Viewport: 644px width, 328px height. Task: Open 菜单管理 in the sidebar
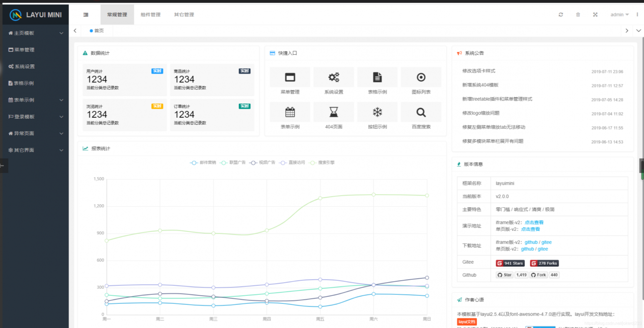coord(36,50)
